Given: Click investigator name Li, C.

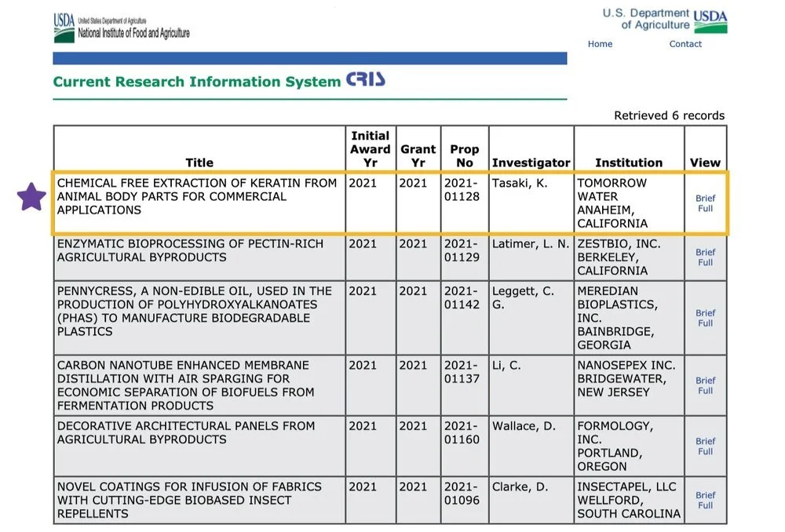Looking at the screenshot, I should click(x=506, y=366).
